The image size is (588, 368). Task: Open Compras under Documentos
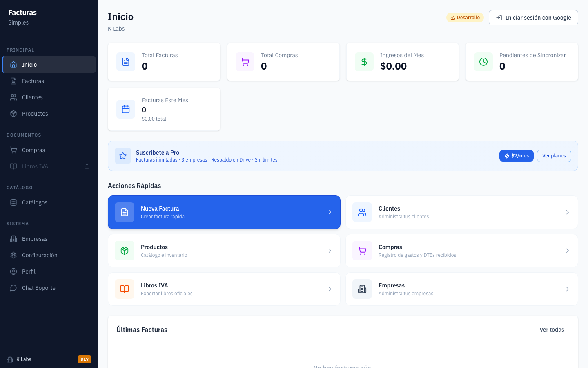(49, 150)
